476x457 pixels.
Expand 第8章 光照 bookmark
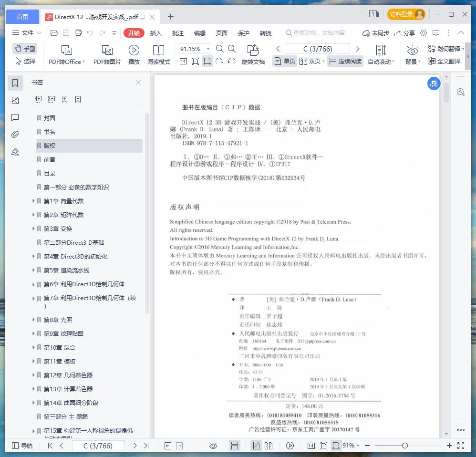(x=33, y=320)
